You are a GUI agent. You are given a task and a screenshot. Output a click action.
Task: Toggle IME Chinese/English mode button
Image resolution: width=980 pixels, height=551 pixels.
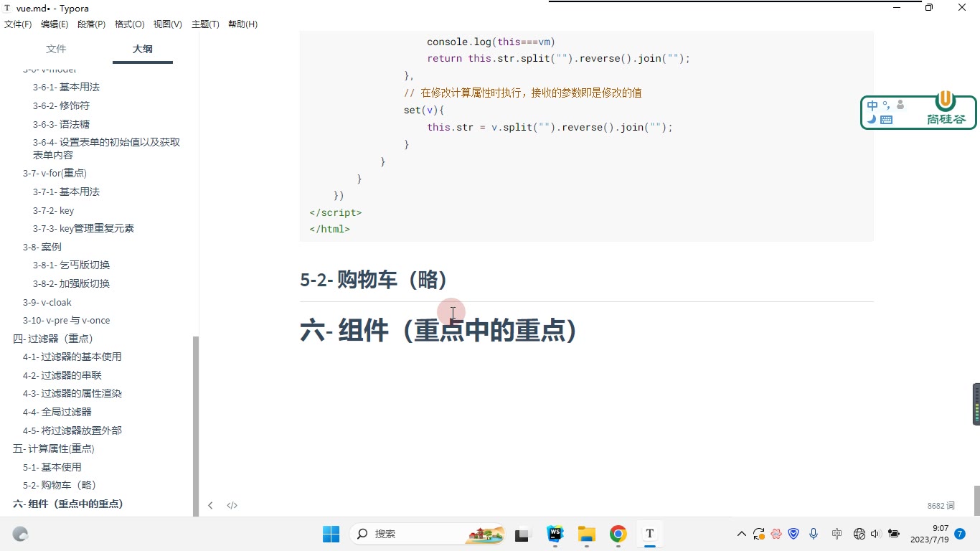872,105
